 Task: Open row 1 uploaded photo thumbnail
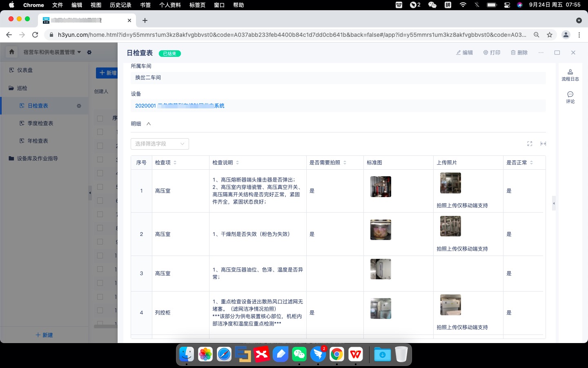pyautogui.click(x=450, y=183)
